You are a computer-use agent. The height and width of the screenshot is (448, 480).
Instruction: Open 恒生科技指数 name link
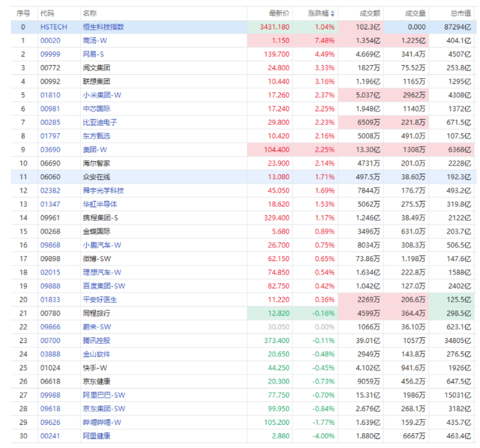tap(104, 27)
